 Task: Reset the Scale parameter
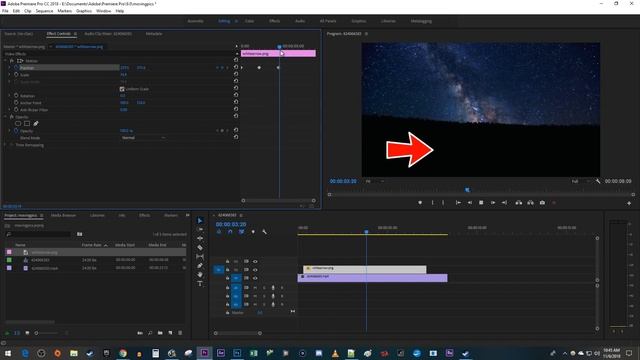coord(236,74)
